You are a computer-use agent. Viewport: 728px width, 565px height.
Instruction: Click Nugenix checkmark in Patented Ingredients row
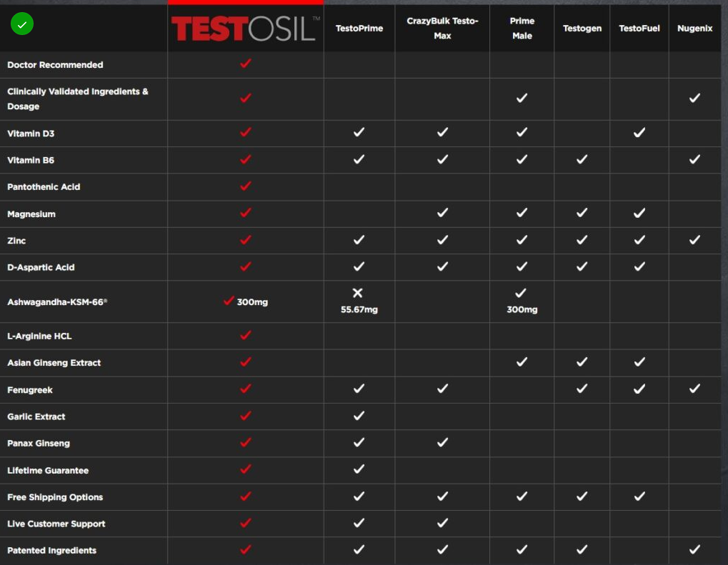(694, 550)
